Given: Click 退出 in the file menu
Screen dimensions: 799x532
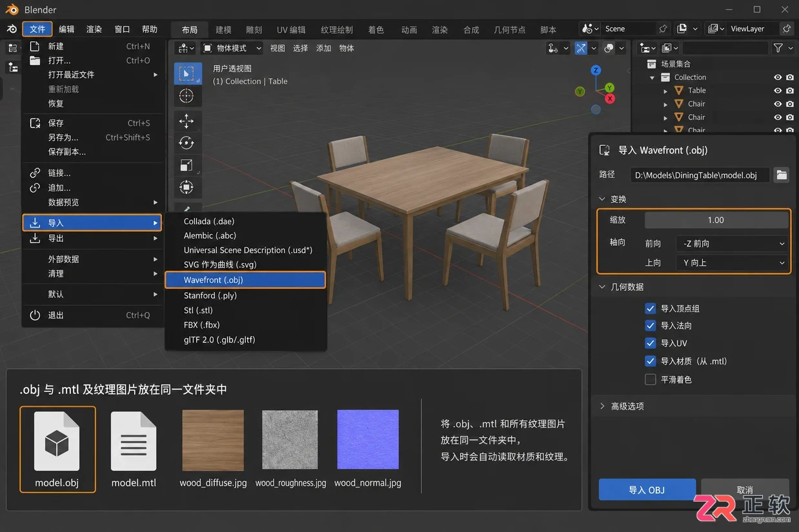Looking at the screenshot, I should point(93,315).
